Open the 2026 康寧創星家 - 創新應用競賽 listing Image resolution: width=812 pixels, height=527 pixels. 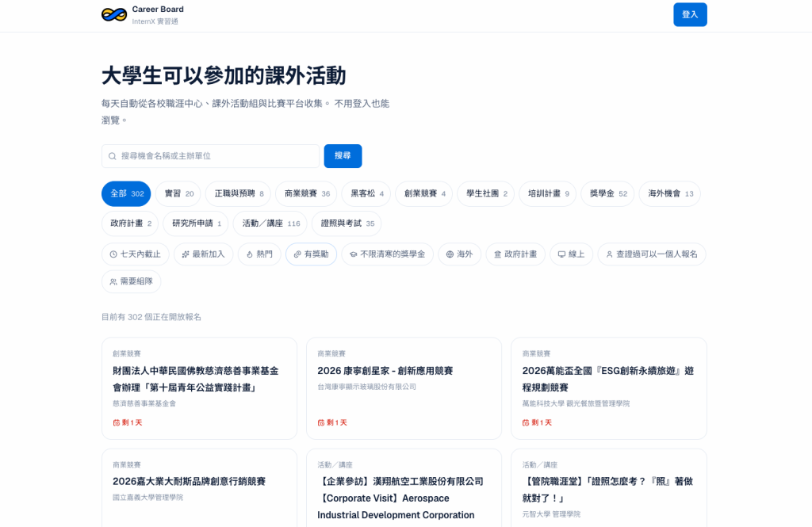(404, 388)
